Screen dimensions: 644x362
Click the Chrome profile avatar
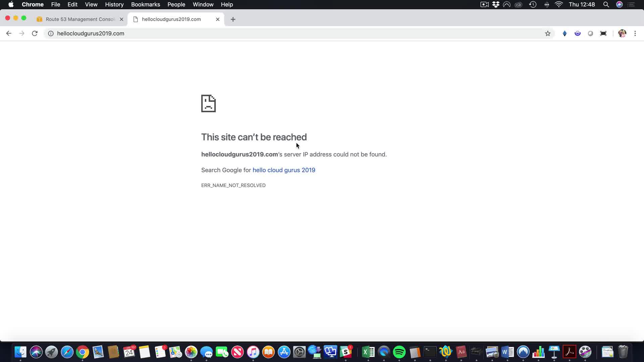coord(622,33)
